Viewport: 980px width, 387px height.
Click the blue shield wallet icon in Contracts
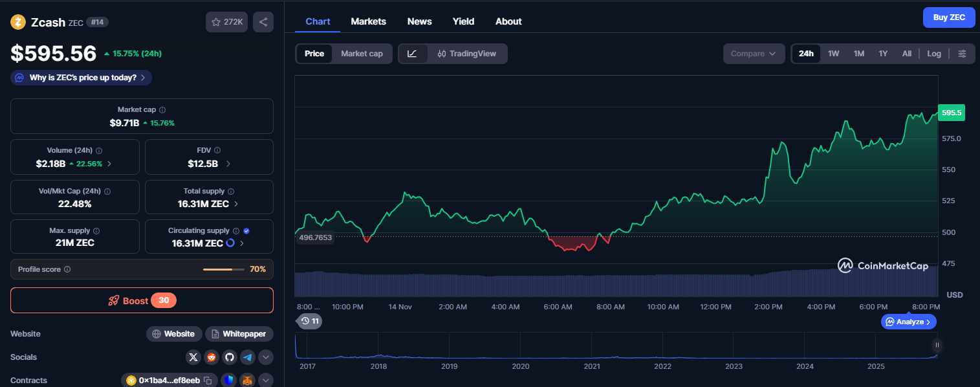pos(228,381)
